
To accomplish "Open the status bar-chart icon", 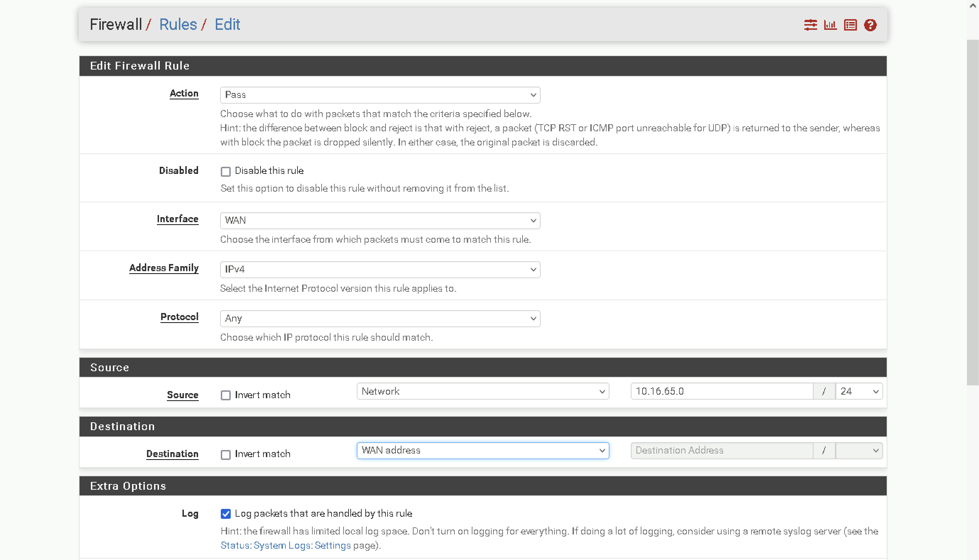I will click(x=830, y=25).
